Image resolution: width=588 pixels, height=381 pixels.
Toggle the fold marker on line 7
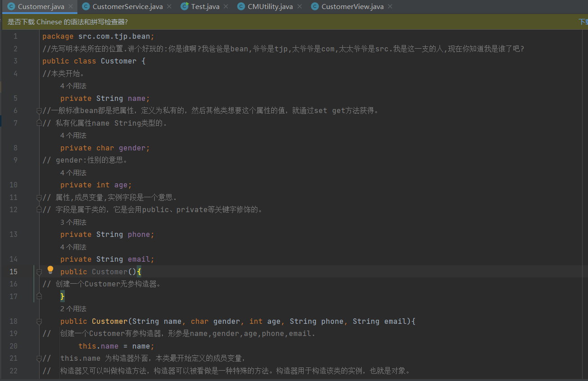[x=39, y=123]
